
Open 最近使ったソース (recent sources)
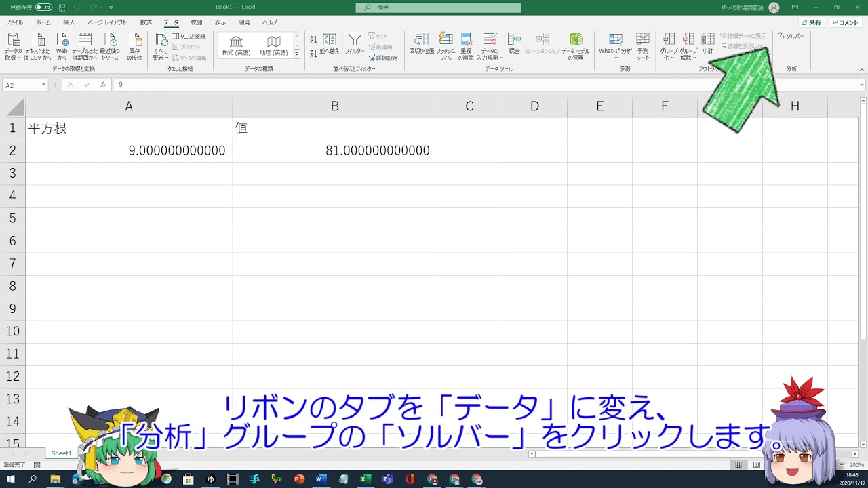110,46
